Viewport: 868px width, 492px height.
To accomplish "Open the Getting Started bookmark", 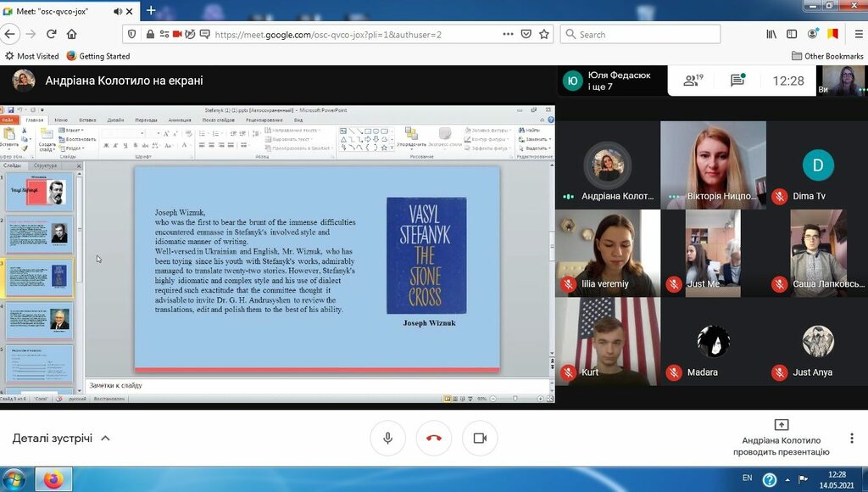I will click(x=98, y=56).
